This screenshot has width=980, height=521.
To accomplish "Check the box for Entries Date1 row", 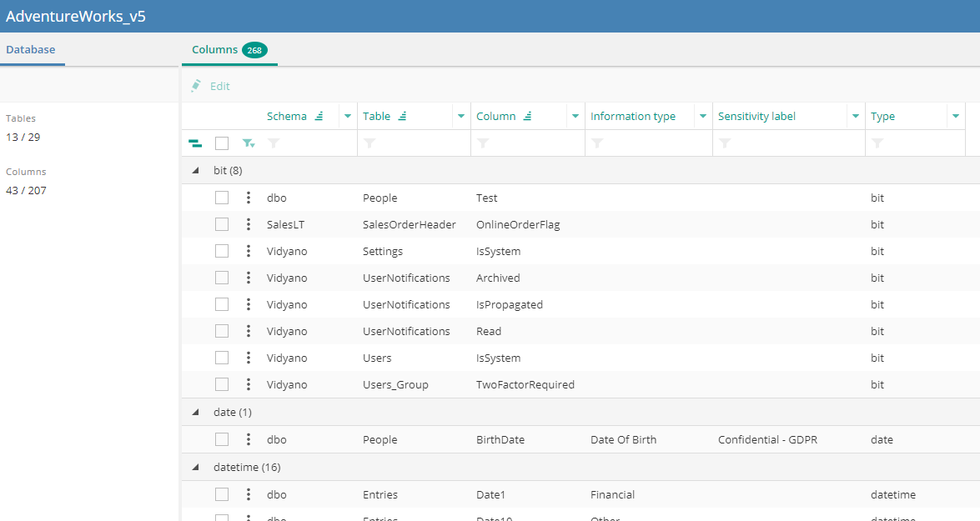I will click(222, 494).
